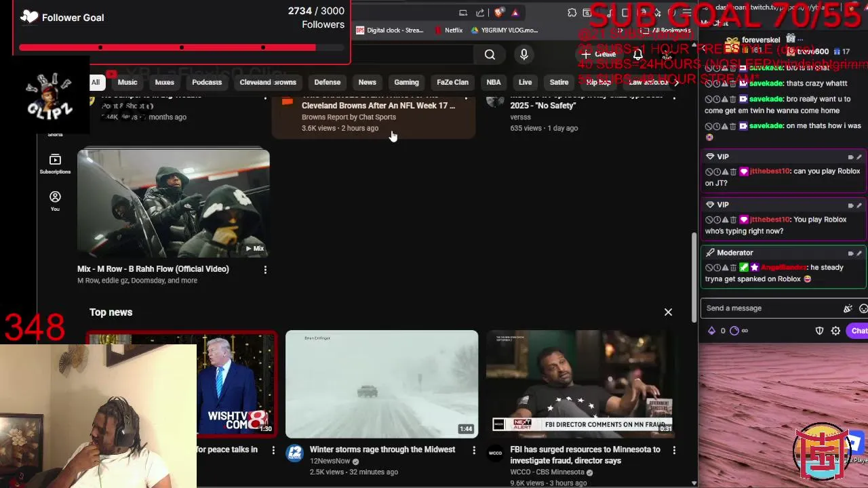Click jtthebest10 username on 'can you play Roblox'
This screenshot has height=488, width=868.
coord(770,171)
